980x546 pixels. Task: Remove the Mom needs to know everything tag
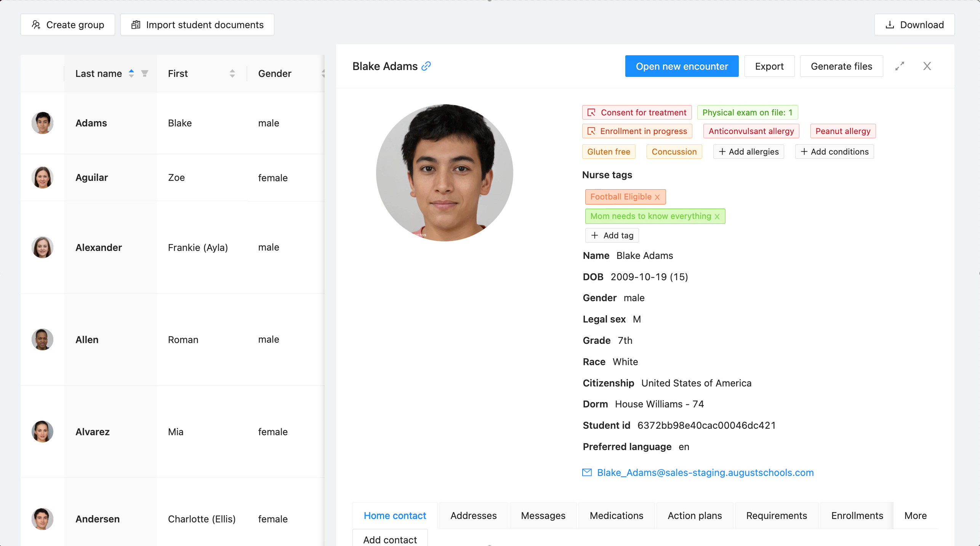(x=717, y=217)
